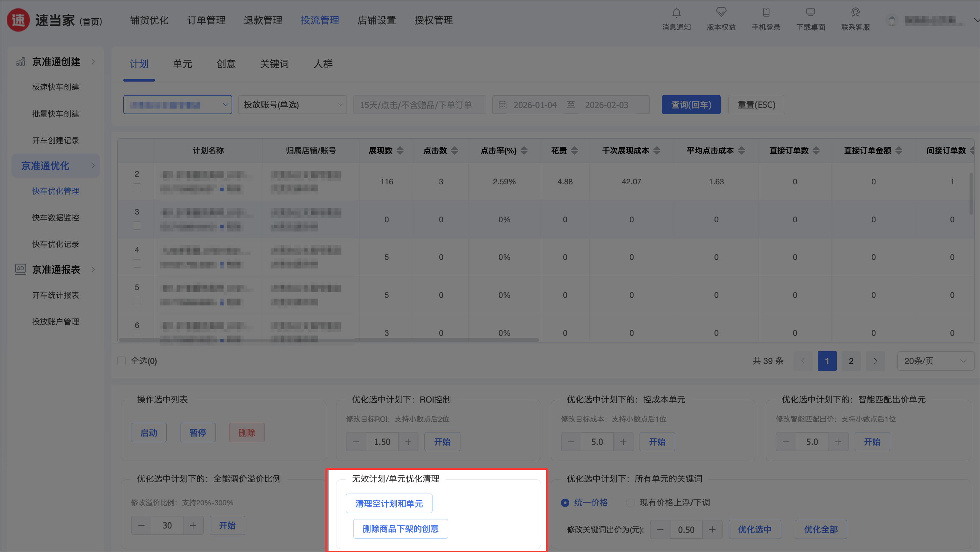Click the 查询(回车) button
980x552 pixels.
click(x=691, y=104)
